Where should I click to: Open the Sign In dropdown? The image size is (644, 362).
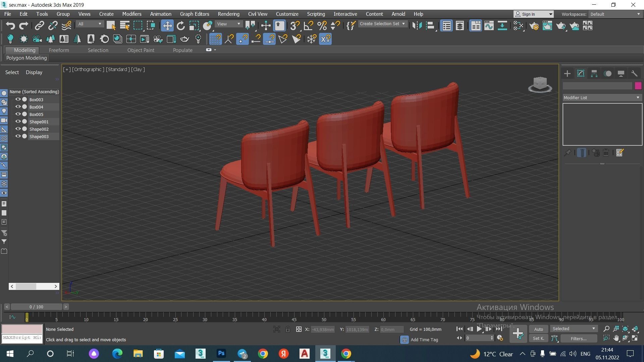pos(533,14)
